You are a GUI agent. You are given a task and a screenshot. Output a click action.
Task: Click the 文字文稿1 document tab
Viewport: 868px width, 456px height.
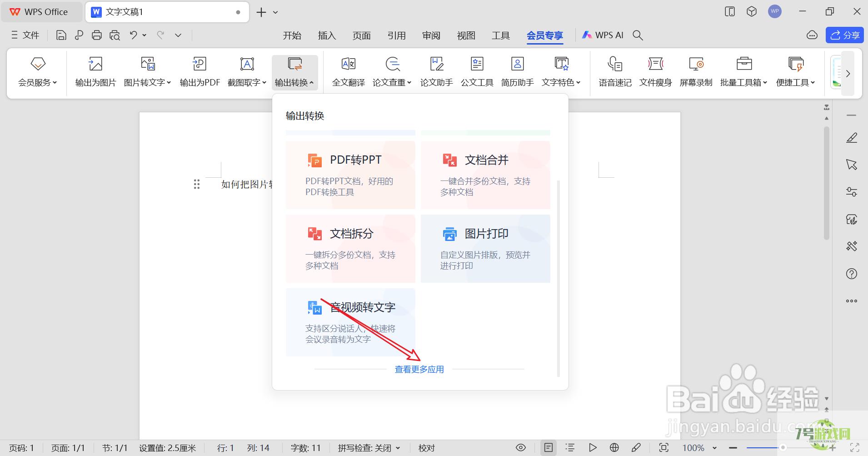[167, 12]
